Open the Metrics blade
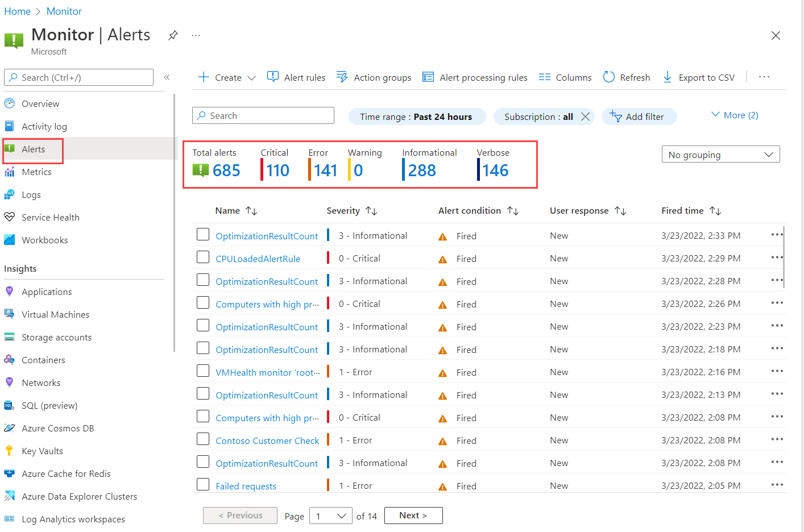Viewport: 804px width, 532px height. point(40,172)
